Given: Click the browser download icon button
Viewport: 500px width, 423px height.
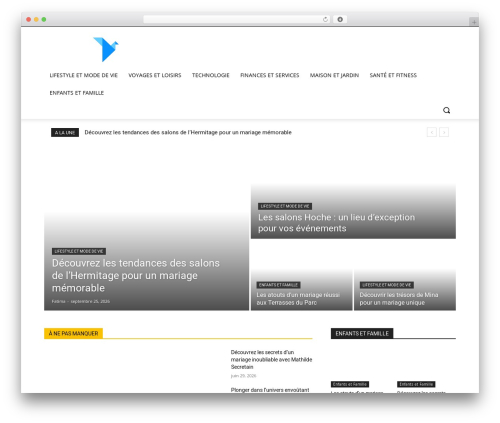Looking at the screenshot, I should (340, 20).
